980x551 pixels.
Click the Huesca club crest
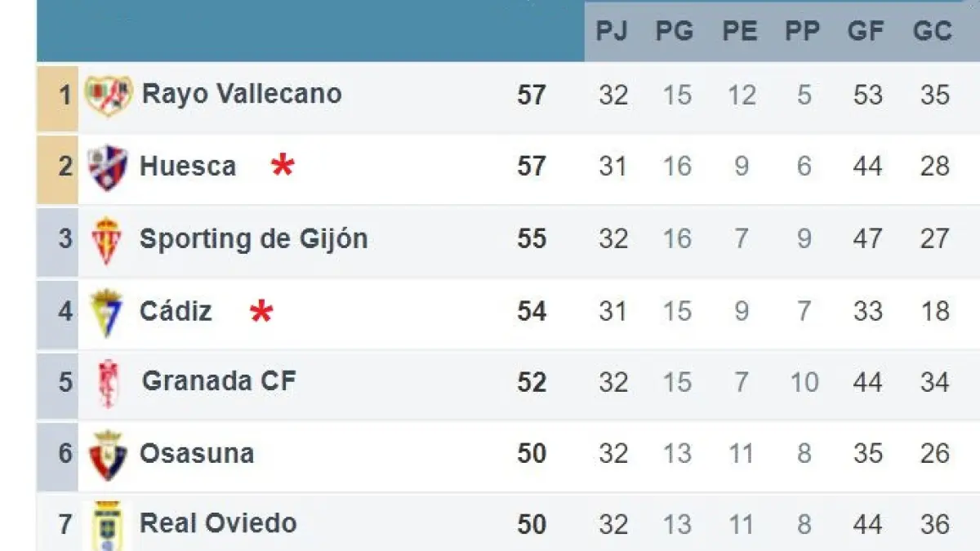tap(108, 168)
